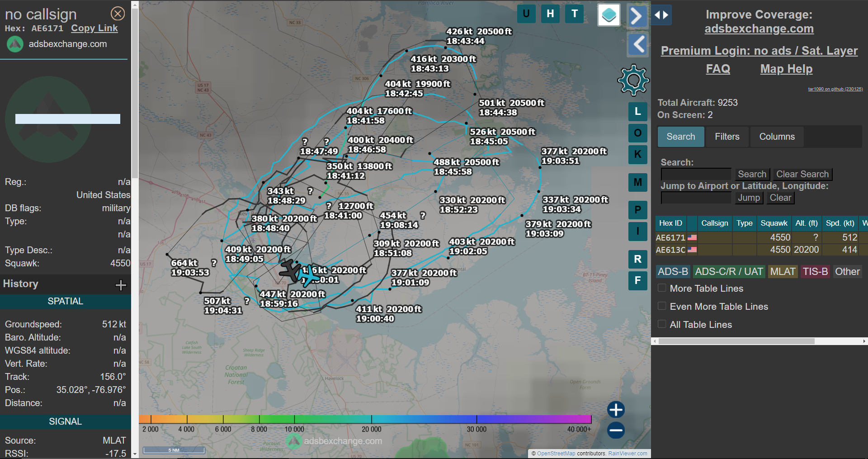Click the K map button
Image resolution: width=868 pixels, height=459 pixels.
point(637,154)
